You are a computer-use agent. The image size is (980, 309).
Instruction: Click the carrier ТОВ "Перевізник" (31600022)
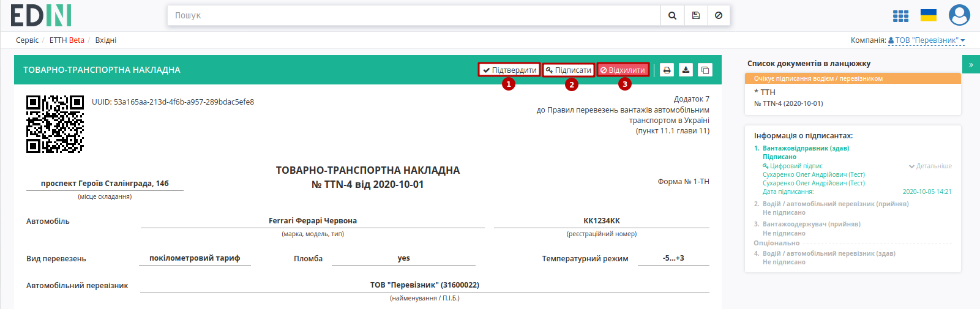point(425,285)
